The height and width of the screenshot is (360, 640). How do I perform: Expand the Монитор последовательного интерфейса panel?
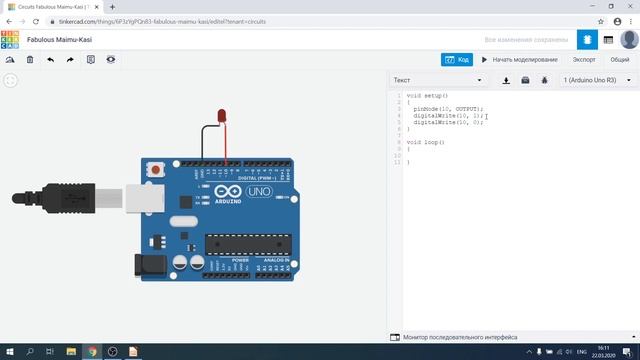(x=513, y=337)
